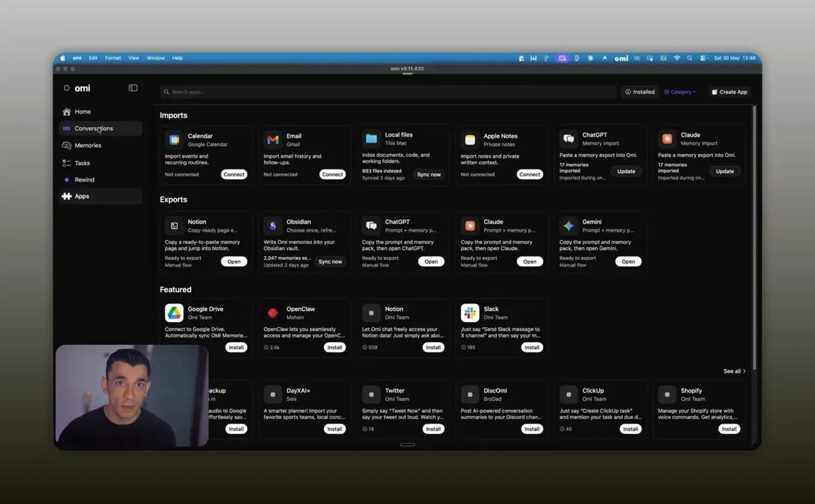Viewport: 815px width, 504px height.
Task: Open the View menu
Action: click(134, 58)
